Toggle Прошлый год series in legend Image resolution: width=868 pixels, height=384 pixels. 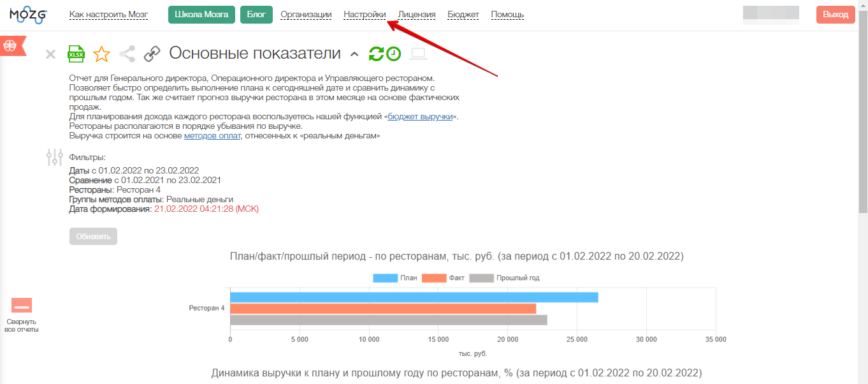[x=505, y=278]
